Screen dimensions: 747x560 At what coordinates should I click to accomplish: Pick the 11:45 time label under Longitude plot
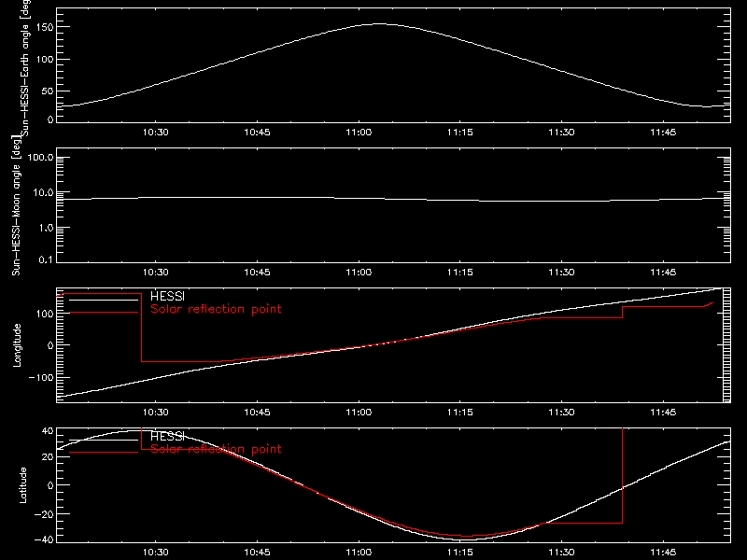click(663, 413)
